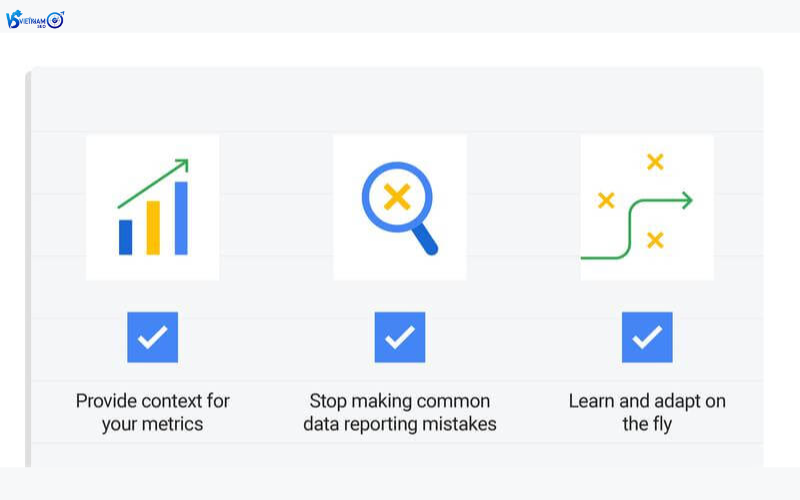Click the yellow X inside the magnifying glass
The image size is (800, 500).
pyautogui.click(x=396, y=196)
